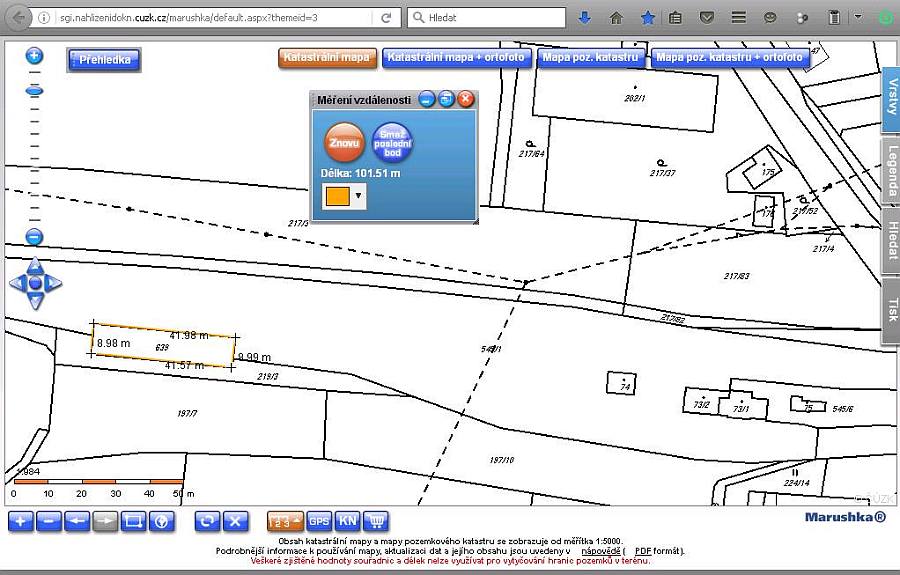This screenshot has height=575, width=900.
Task: Switch to Mapa poz. katastru view
Action: click(x=590, y=58)
